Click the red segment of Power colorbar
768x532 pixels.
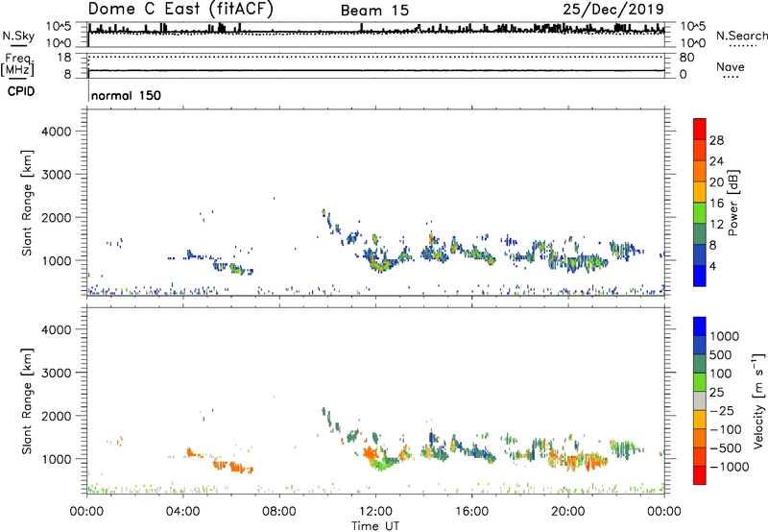700,129
